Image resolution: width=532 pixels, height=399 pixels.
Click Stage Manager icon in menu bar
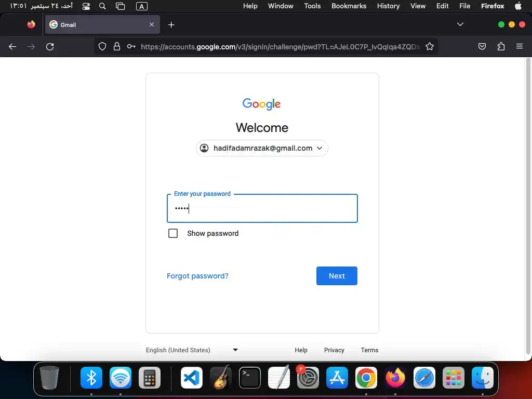coord(121,6)
